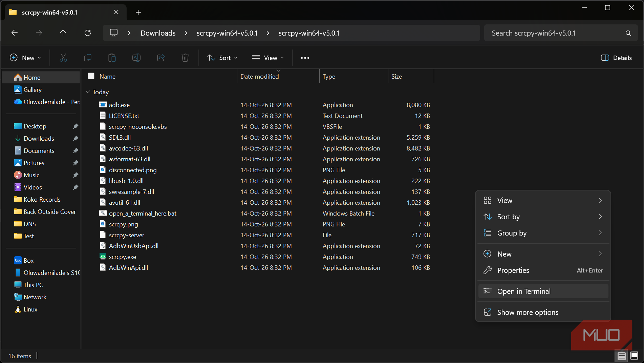Select Open in Terminal
Image resolution: width=644 pixels, height=363 pixels.
point(543,291)
